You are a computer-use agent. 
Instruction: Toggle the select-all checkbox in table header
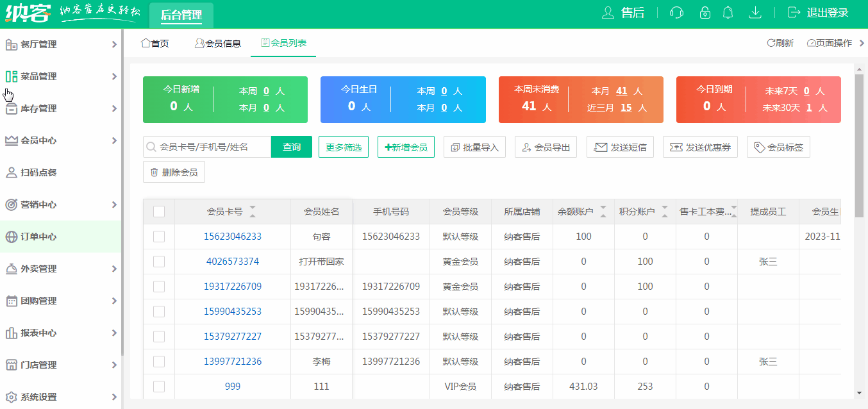click(x=159, y=212)
